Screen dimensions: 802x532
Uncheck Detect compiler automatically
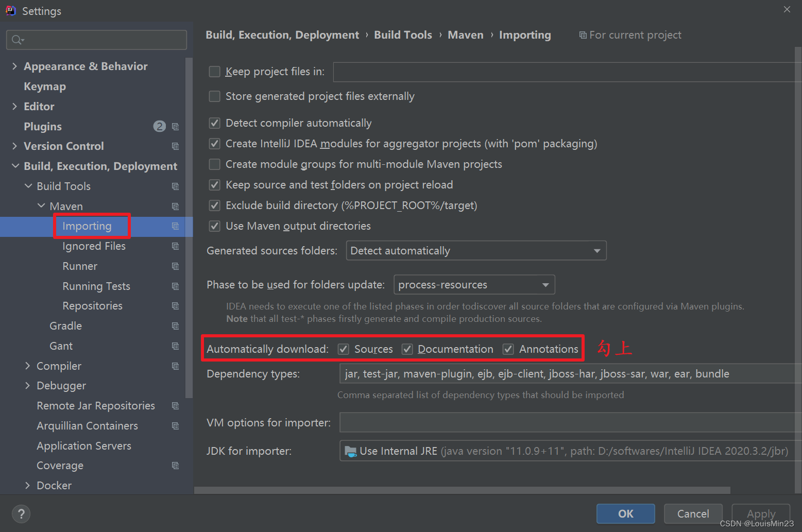(215, 123)
